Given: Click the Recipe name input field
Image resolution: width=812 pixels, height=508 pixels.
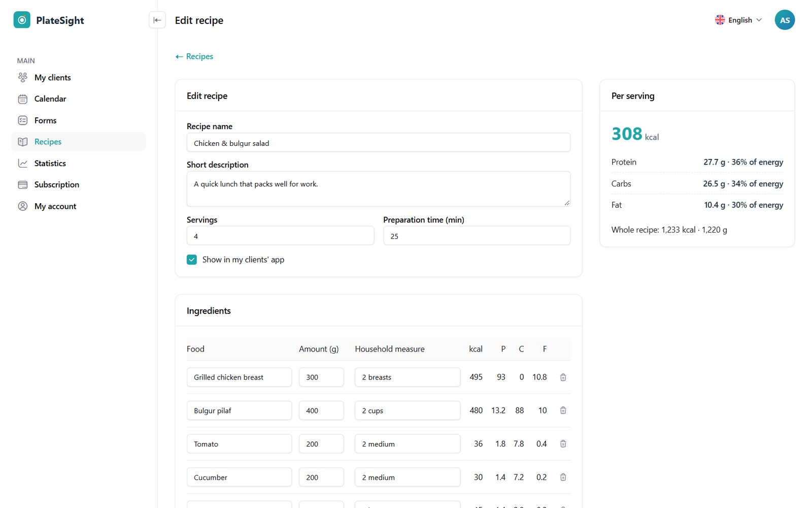Looking at the screenshot, I should (378, 142).
